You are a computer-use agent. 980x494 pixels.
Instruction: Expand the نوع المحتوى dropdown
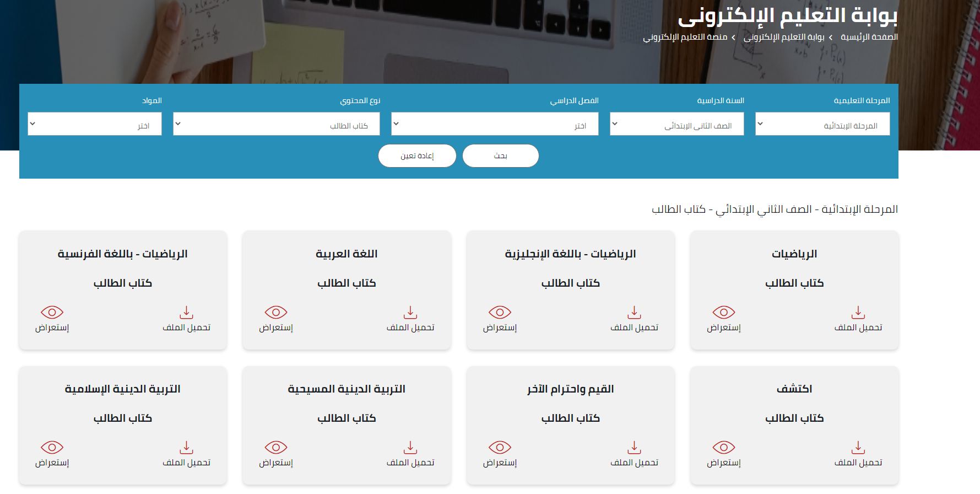click(x=276, y=124)
